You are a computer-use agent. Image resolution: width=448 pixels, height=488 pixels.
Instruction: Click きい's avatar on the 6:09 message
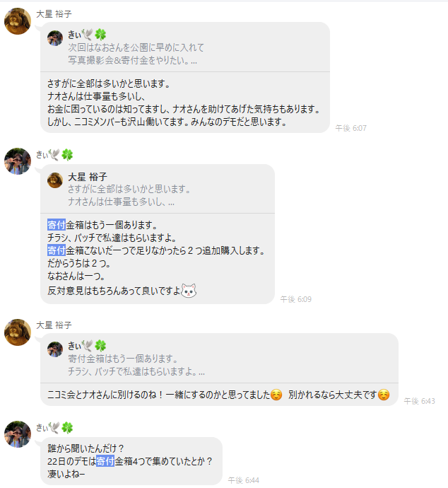coord(18,161)
